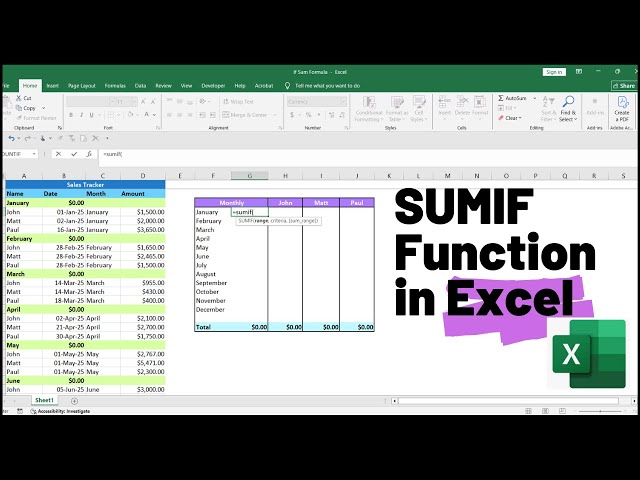
Task: Switch to the Formulas tab
Action: [x=115, y=86]
